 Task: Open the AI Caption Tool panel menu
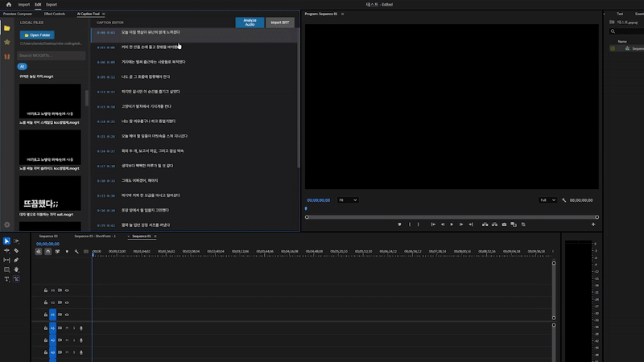click(x=105, y=14)
